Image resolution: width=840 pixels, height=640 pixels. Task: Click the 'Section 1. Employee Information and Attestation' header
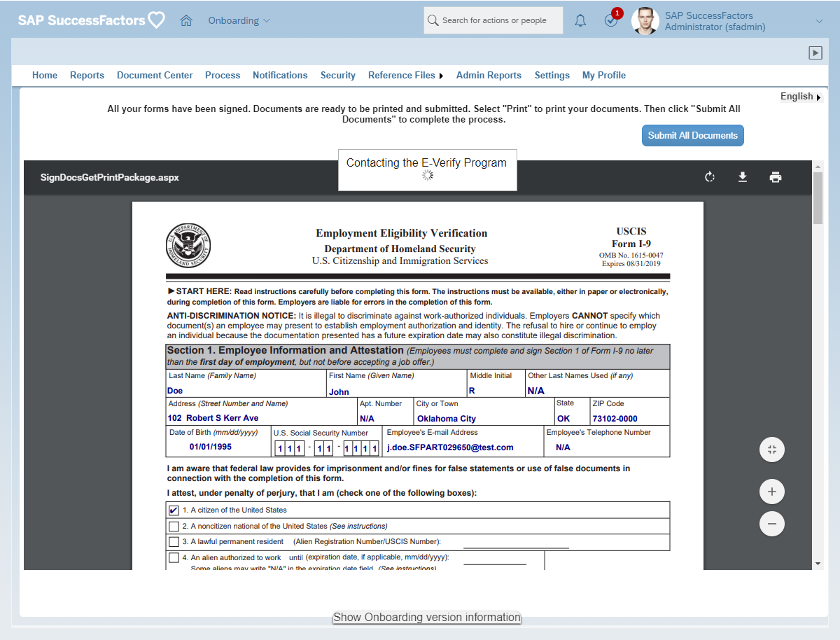pos(285,350)
